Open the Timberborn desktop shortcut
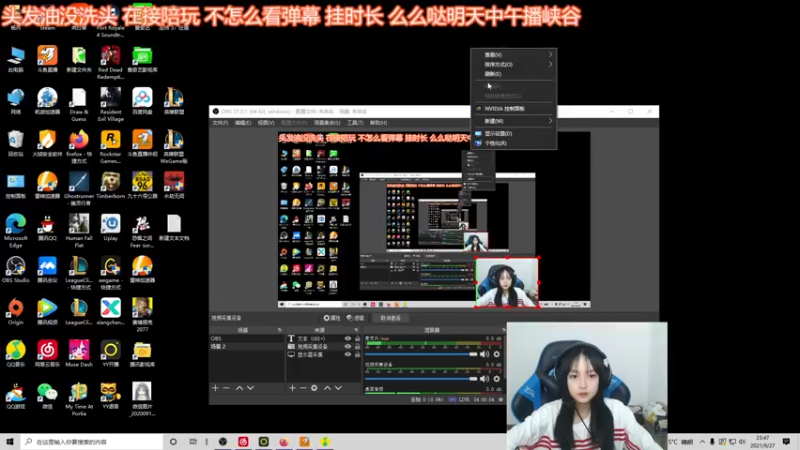Image resolution: width=800 pixels, height=450 pixels. click(x=110, y=185)
